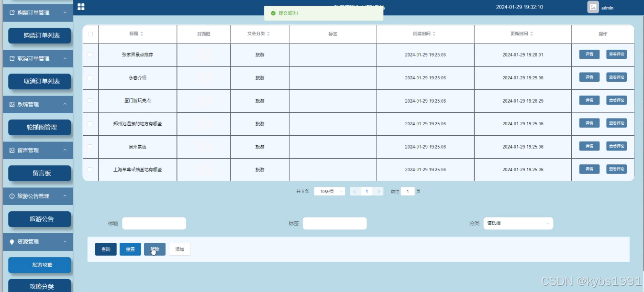Check the row box for 永春介绍
644x292 pixels.
point(90,78)
